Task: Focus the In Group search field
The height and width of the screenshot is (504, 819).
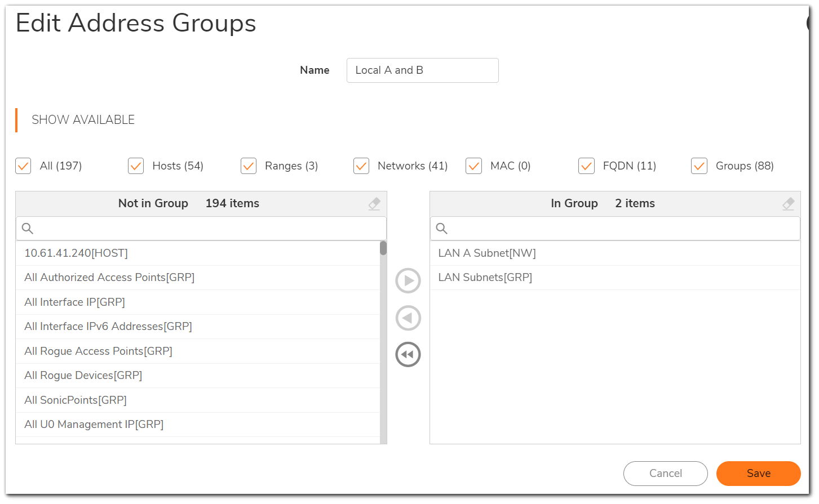Action: coord(615,229)
